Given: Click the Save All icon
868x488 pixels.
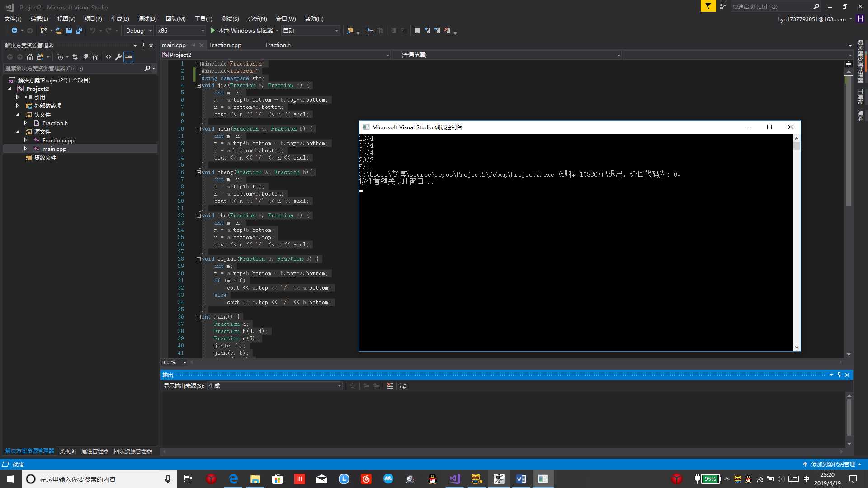Looking at the screenshot, I should pyautogui.click(x=79, y=31).
